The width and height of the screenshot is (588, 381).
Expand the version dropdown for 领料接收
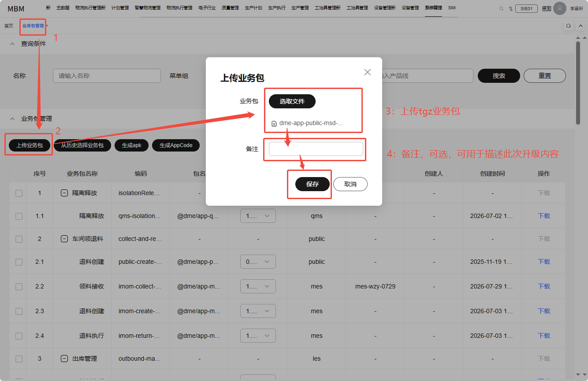(x=258, y=286)
